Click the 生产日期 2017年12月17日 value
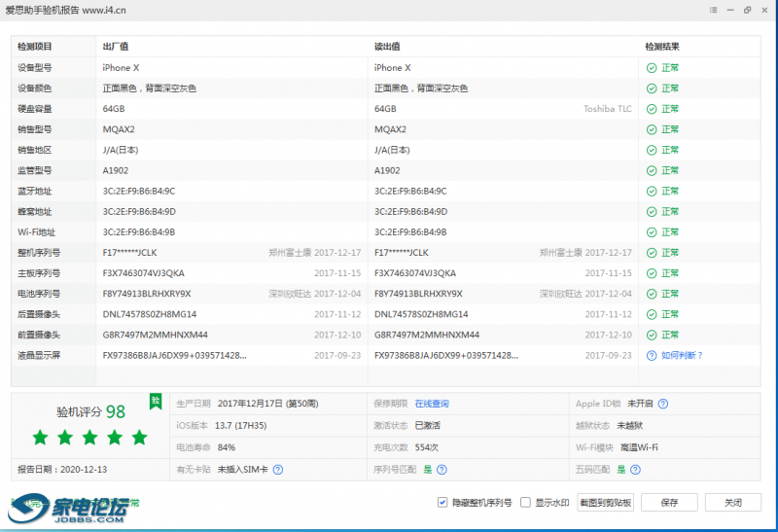Screen dimensions: 778x532 pos(268,404)
